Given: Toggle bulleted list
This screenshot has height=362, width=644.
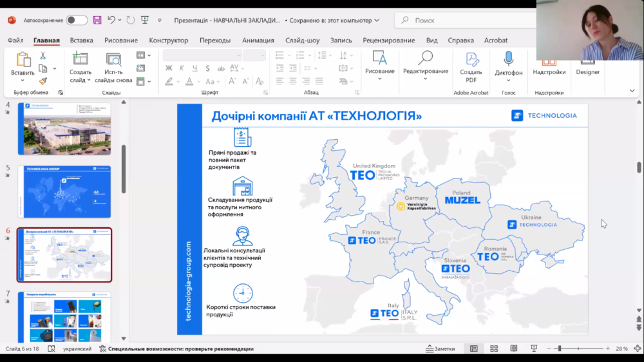Looking at the screenshot, I should [x=279, y=55].
